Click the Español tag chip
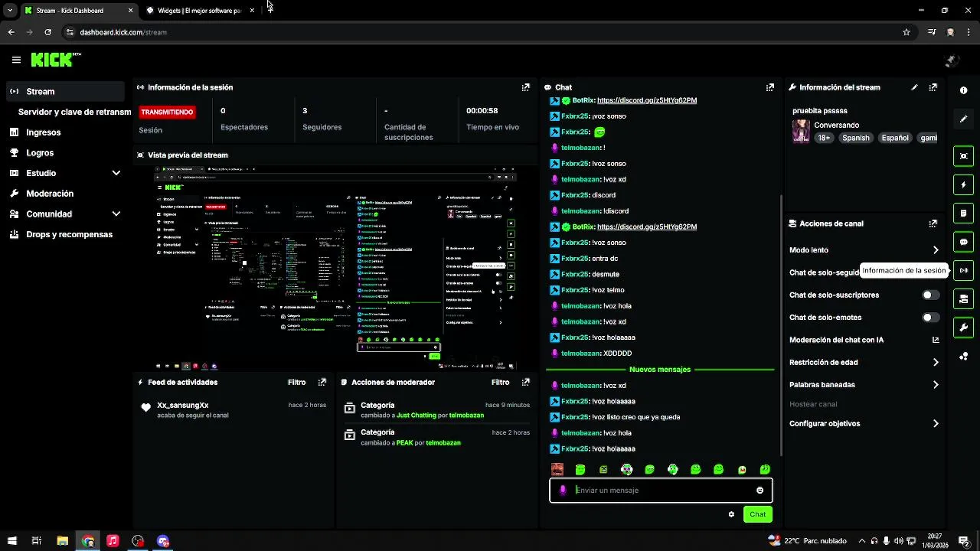Image resolution: width=980 pixels, height=551 pixels. (x=894, y=138)
